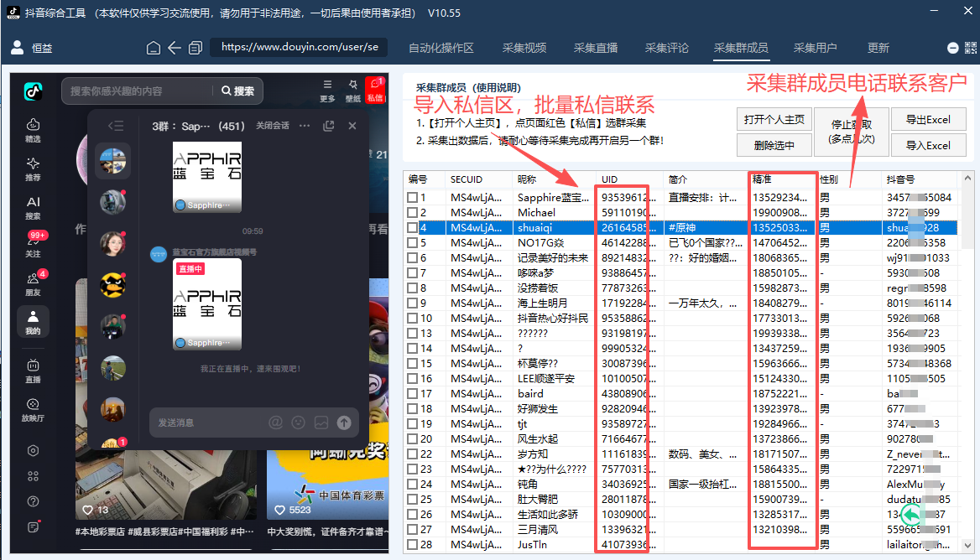This screenshot has width=980, height=560.
Task: Select checkbox for row 9 海上生明月
Action: (412, 303)
